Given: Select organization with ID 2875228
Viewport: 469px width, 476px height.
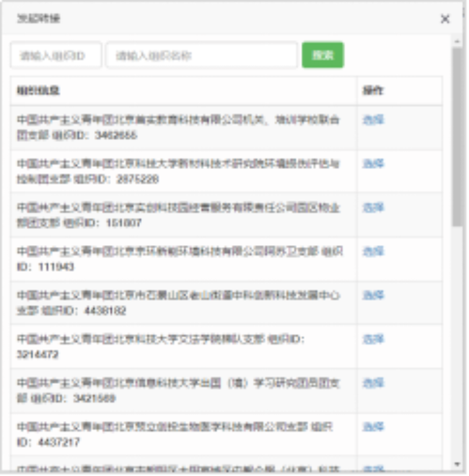Looking at the screenshot, I should (373, 164).
